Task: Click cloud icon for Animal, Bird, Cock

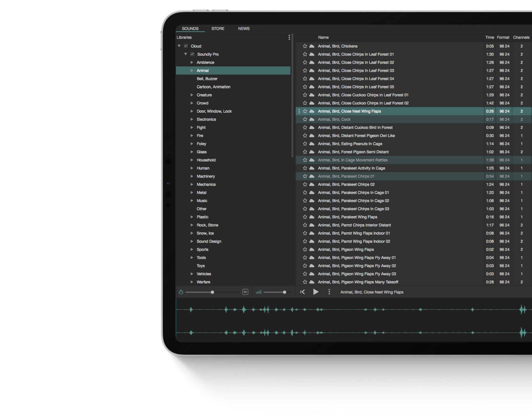Action: (312, 119)
